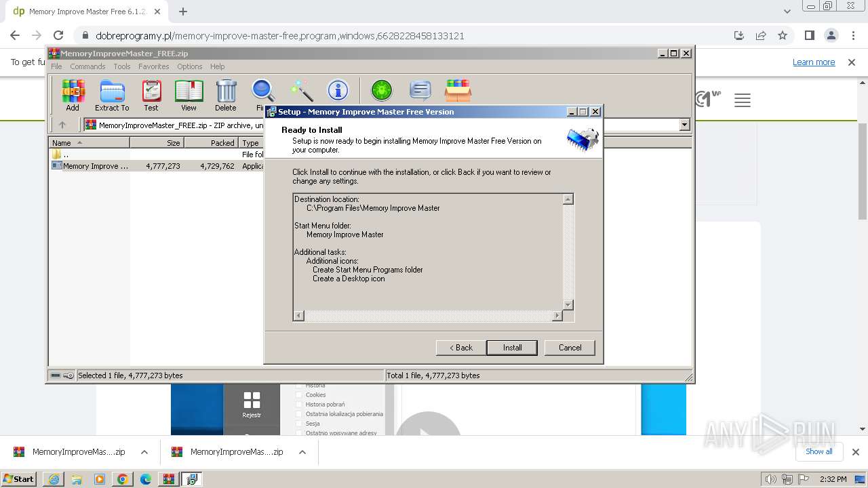Viewport: 868px width, 488px height.
Task: Click the share page icon in Chrome
Action: point(761,36)
